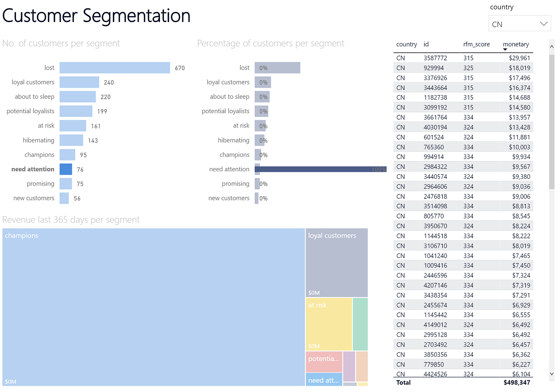Screen dimensions: 560x392
Task: Click the country column header
Action: coord(406,44)
